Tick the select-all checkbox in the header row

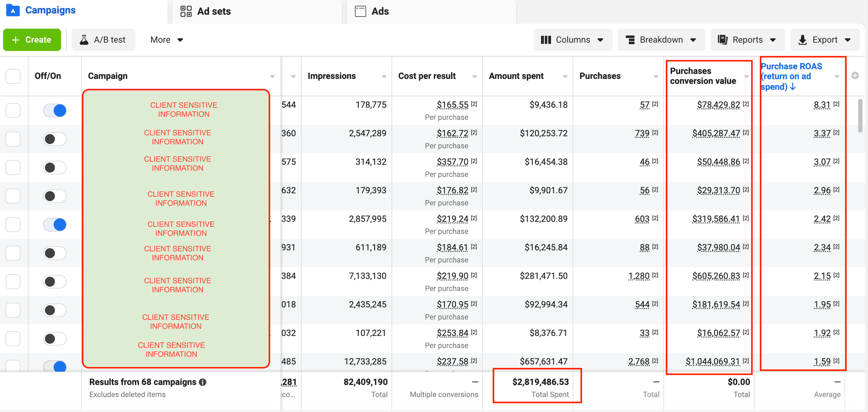[13, 76]
